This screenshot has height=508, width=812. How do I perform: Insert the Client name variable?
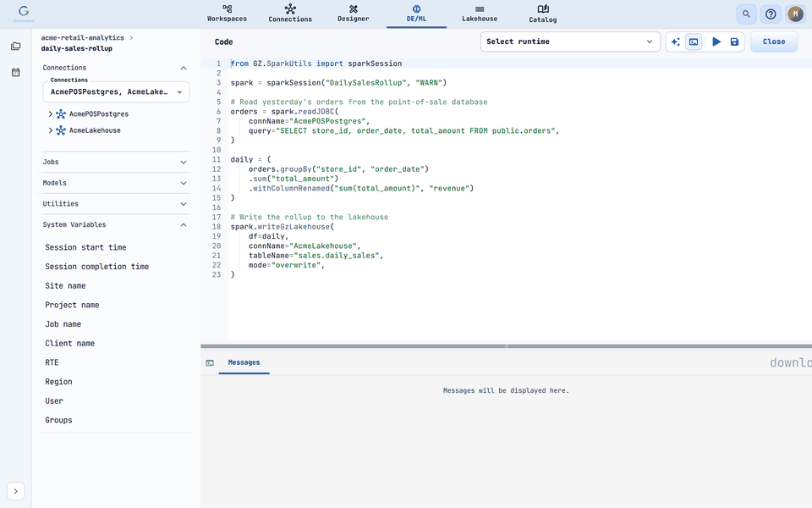(x=70, y=343)
